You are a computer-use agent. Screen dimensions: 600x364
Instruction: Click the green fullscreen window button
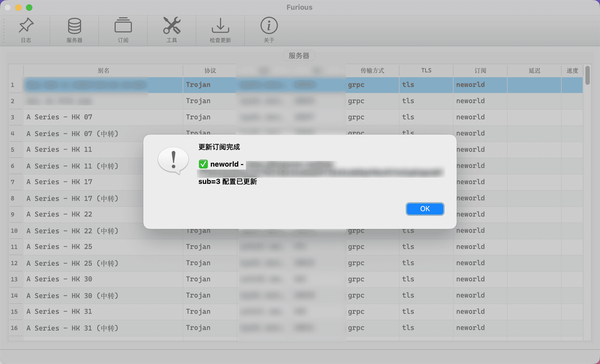[x=29, y=8]
